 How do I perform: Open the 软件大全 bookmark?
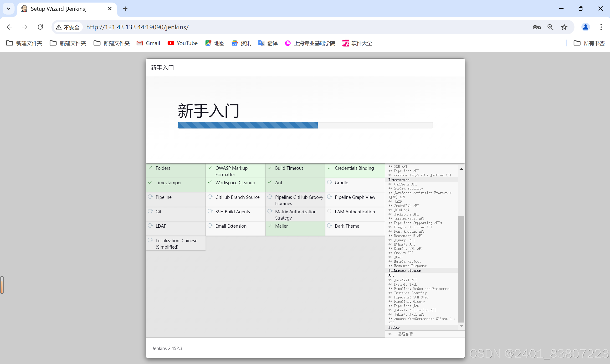(357, 43)
